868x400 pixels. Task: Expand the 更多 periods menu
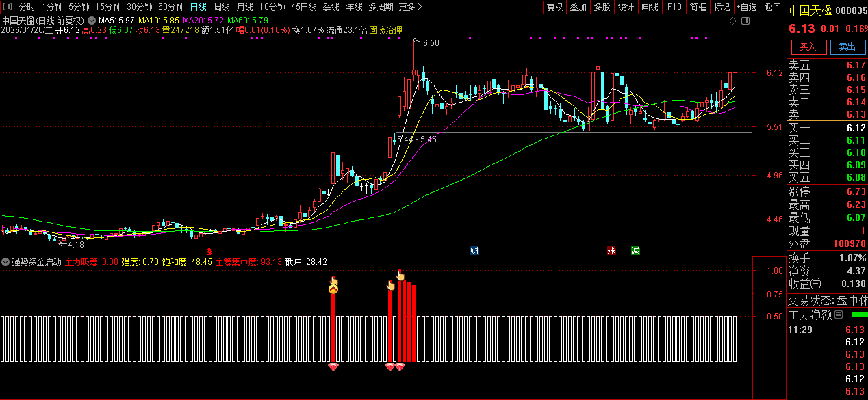[410, 7]
